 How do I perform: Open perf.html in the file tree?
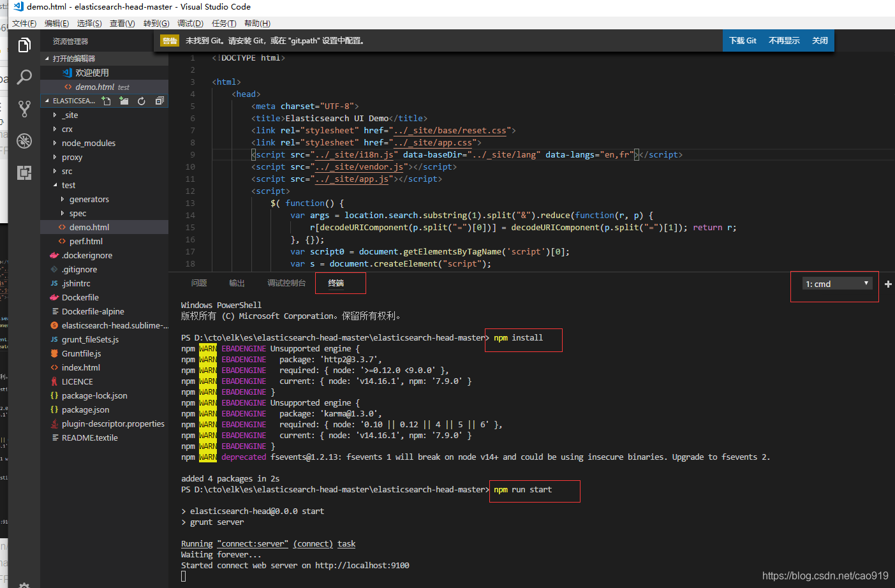104,242
